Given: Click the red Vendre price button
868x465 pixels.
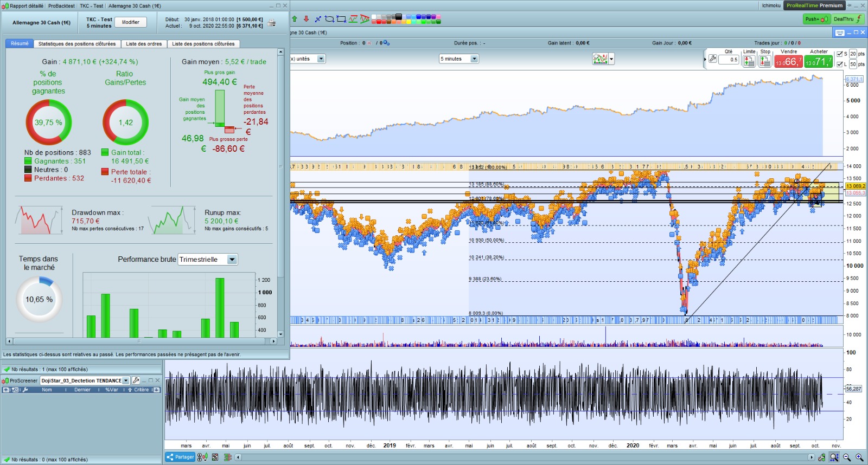Looking at the screenshot, I should (x=788, y=62).
